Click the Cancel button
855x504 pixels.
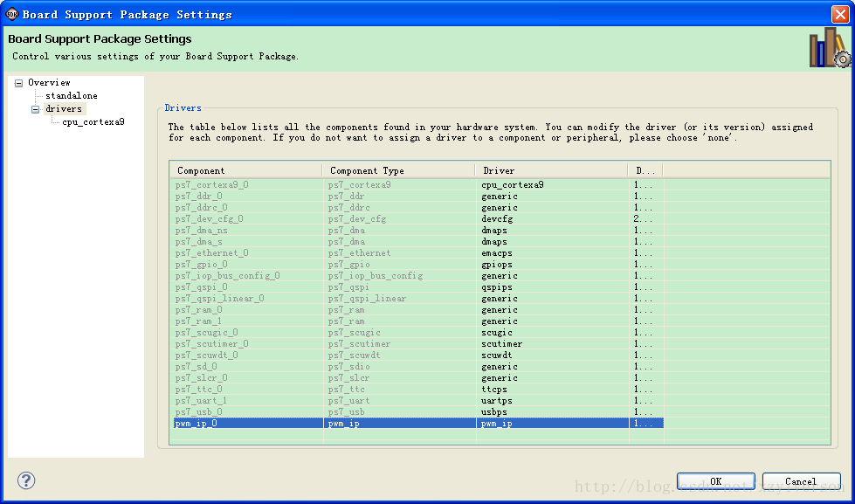pos(801,481)
